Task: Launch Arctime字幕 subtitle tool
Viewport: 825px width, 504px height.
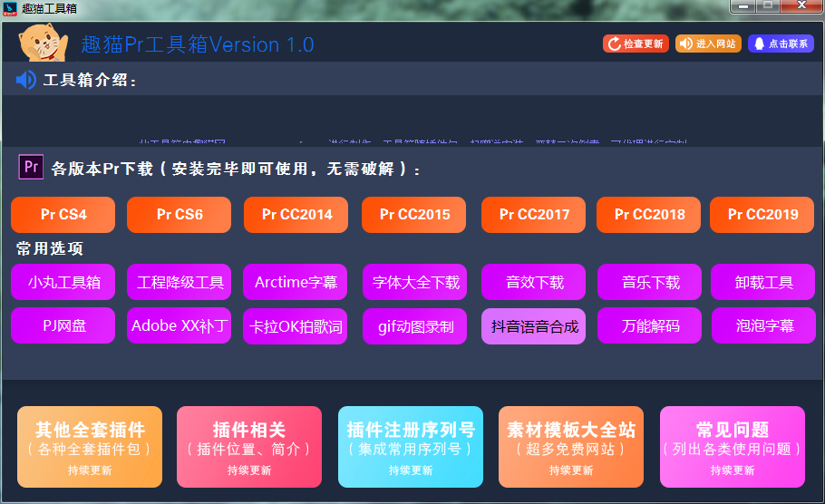Action: 296,282
